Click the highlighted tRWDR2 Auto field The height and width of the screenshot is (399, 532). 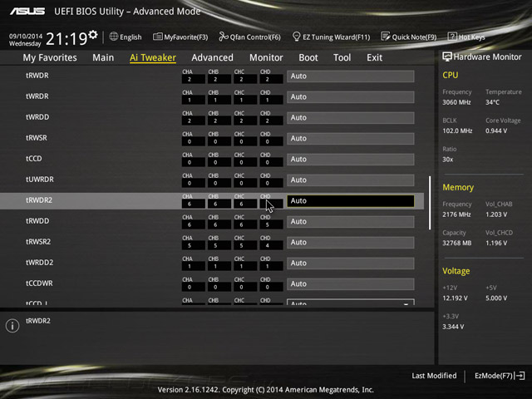(351, 201)
